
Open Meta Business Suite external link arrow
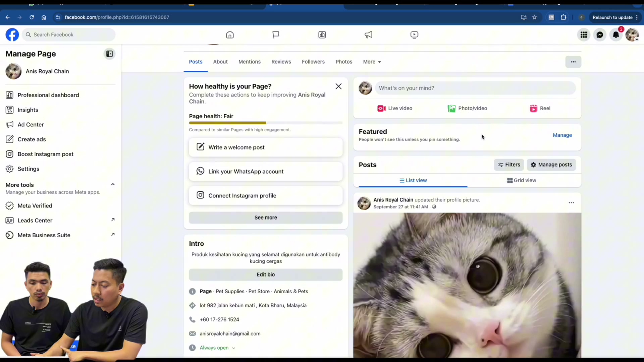pos(113,235)
